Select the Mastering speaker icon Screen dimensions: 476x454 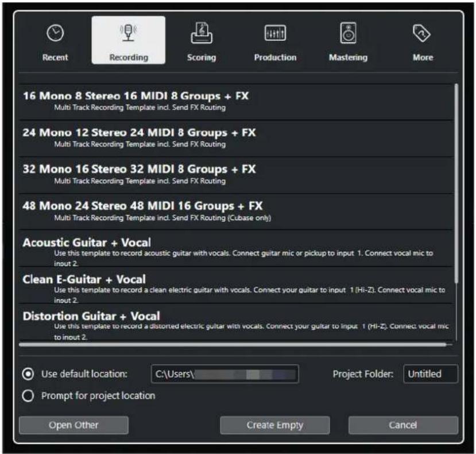pyautogui.click(x=348, y=33)
